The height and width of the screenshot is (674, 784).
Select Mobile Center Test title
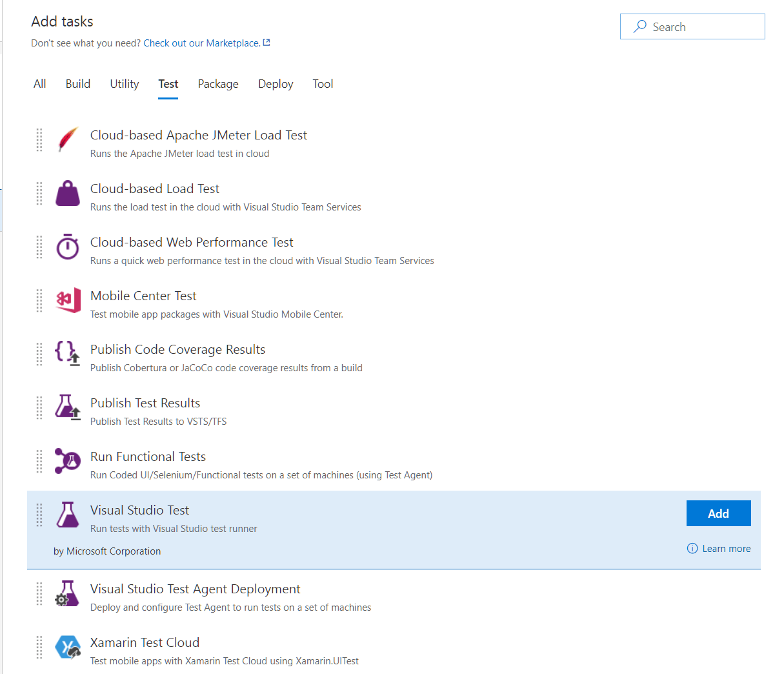(143, 296)
